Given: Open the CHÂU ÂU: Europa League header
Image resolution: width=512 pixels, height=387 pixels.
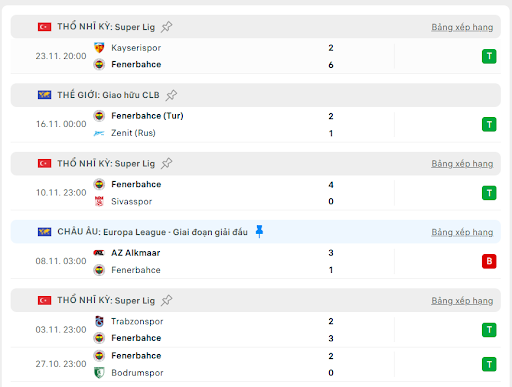Looking at the screenshot, I should pyautogui.click(x=152, y=232).
